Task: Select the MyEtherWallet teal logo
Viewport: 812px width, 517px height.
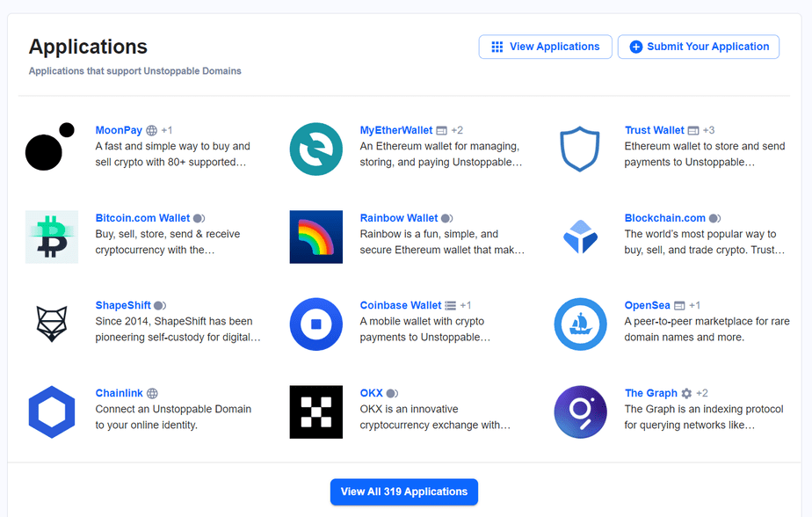Action: tap(315, 148)
